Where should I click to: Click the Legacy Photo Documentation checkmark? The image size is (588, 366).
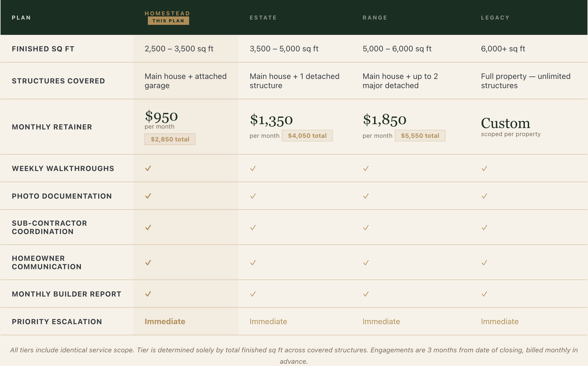tap(484, 196)
